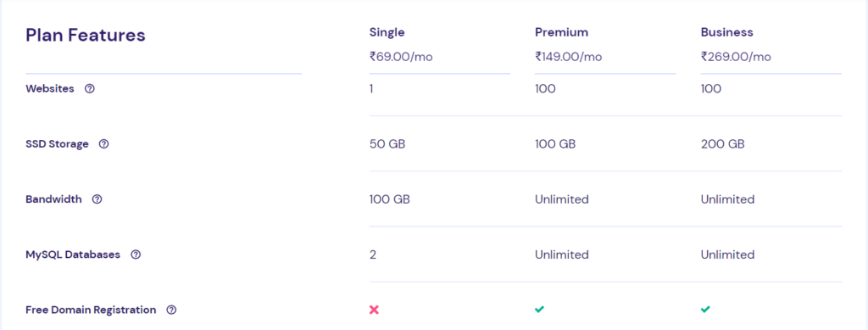Click the MySQL Databases help icon
The height and width of the screenshot is (330, 868).
(x=136, y=254)
